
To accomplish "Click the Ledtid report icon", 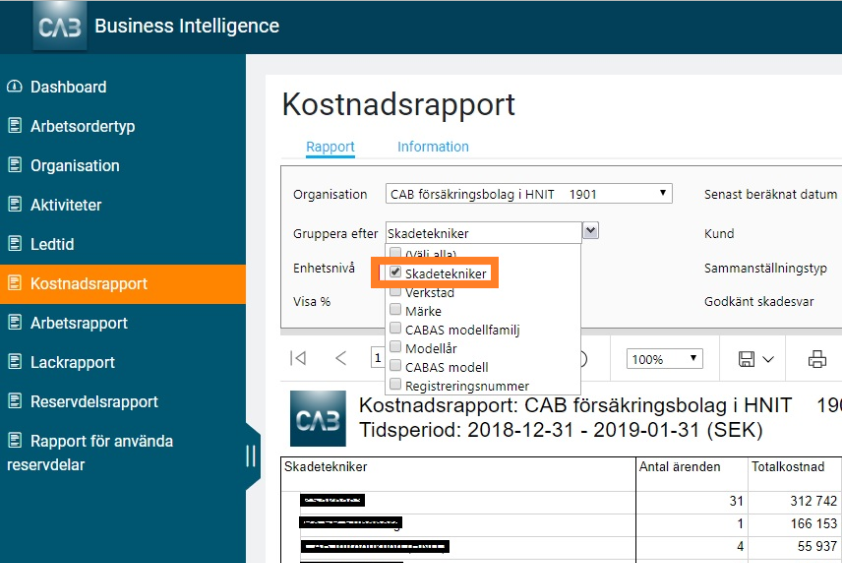I will pyautogui.click(x=15, y=243).
